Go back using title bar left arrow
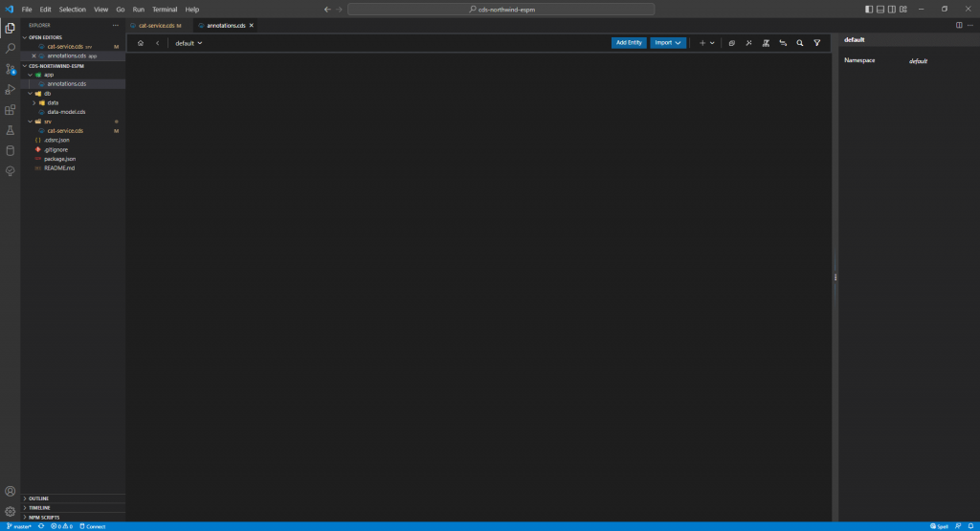Image resolution: width=980 pixels, height=531 pixels. (327, 10)
